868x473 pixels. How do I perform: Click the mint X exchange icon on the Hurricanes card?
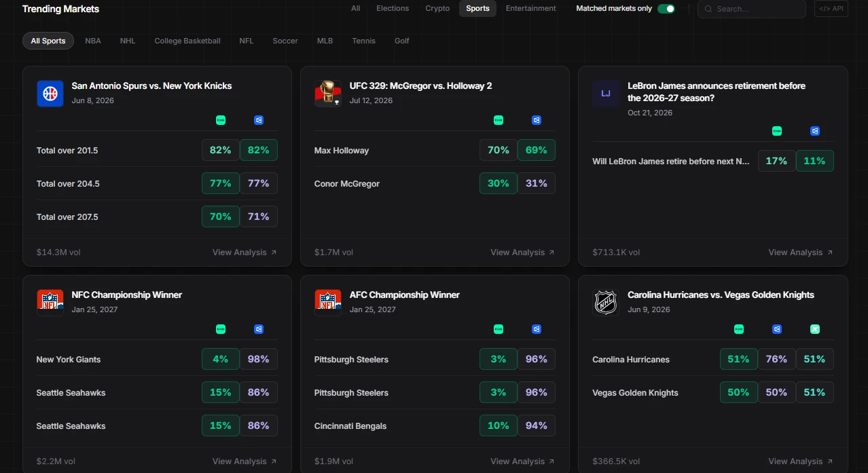point(815,329)
